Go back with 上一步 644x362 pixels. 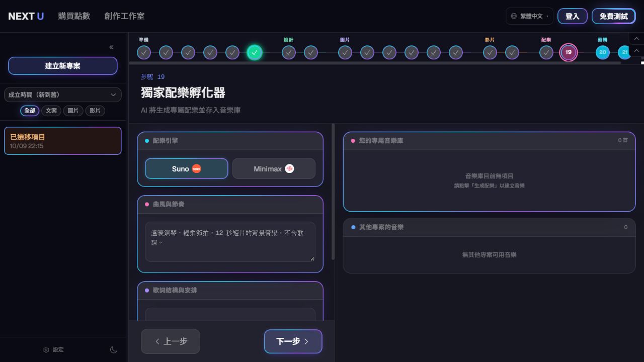pos(171,341)
